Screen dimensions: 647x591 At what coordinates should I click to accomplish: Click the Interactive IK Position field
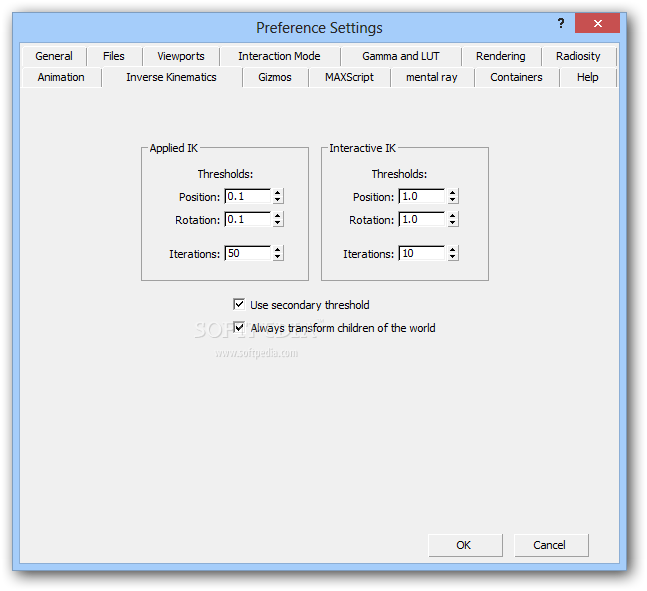422,196
